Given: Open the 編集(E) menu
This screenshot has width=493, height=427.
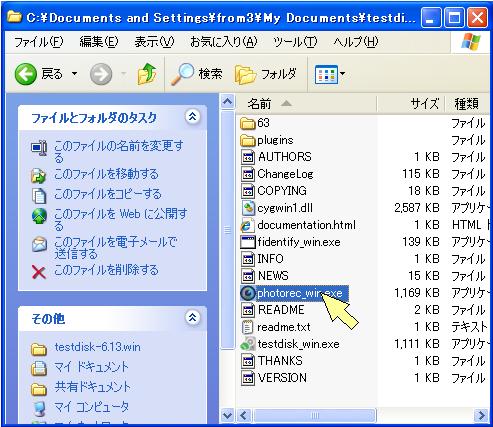Looking at the screenshot, I should tap(99, 42).
